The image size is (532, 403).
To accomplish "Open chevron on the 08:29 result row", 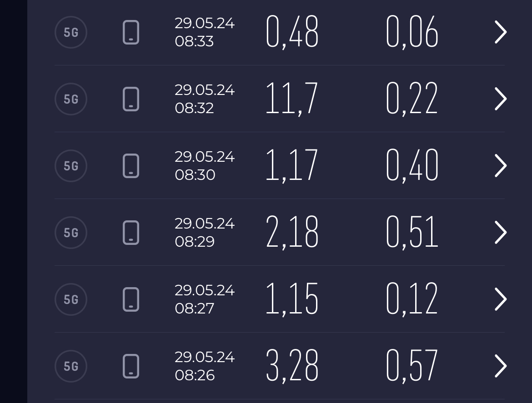I will [x=500, y=233].
